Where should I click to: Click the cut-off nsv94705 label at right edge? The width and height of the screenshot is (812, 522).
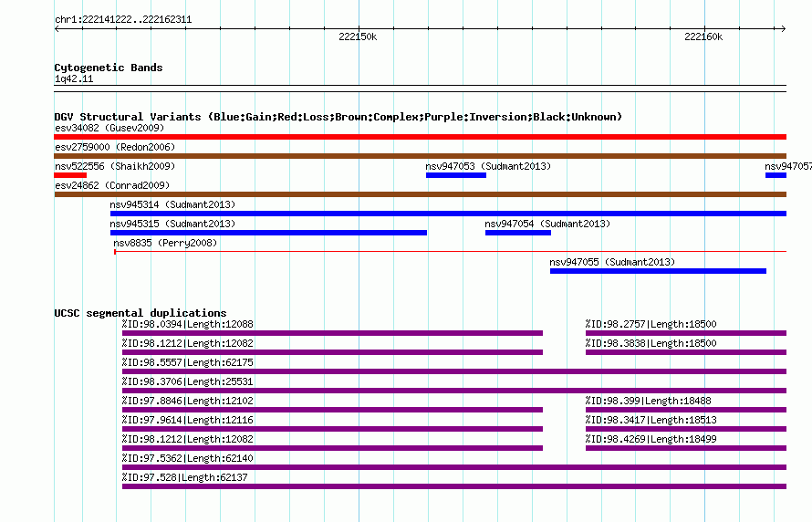(x=788, y=166)
